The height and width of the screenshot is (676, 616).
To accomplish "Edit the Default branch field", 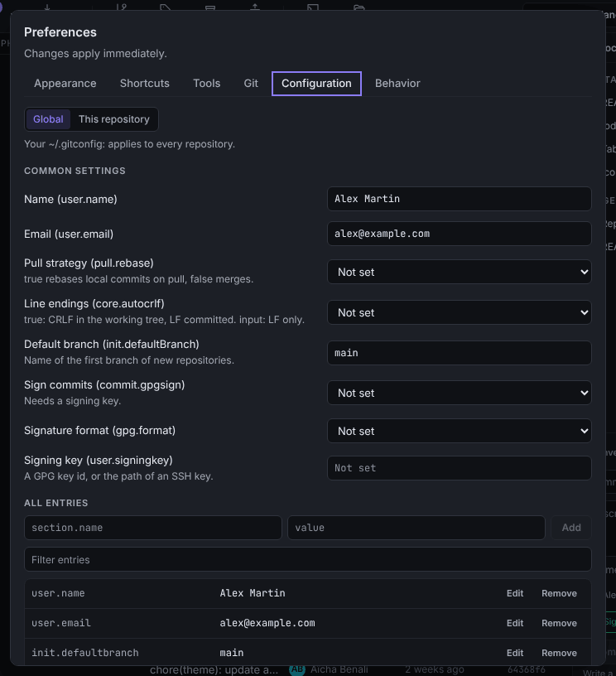I will click(460, 353).
